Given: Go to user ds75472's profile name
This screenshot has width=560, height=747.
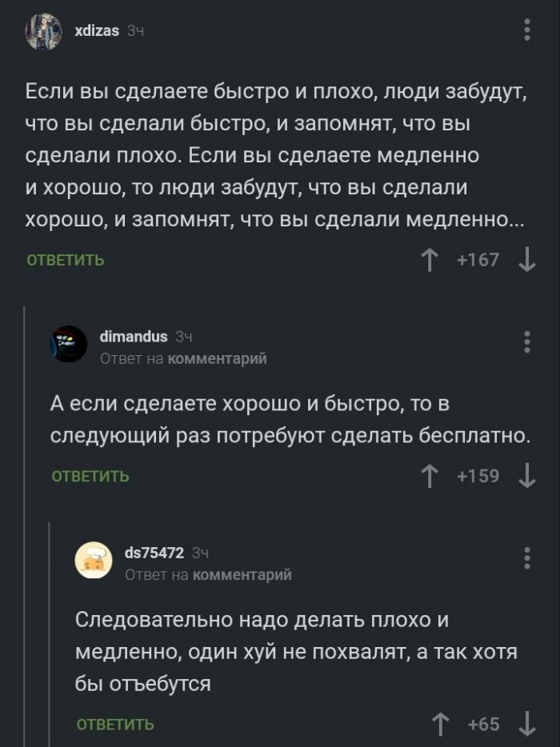Looking at the screenshot, I should tap(155, 553).
